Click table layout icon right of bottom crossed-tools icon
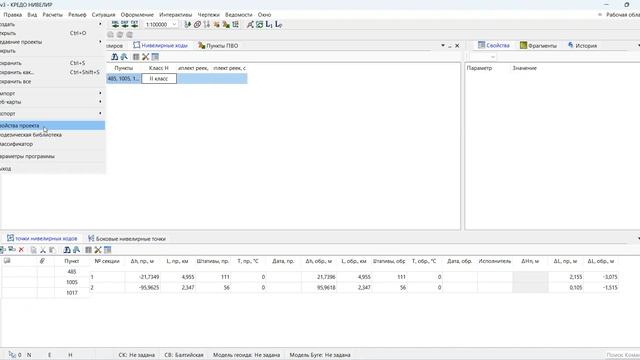The image size is (640, 360). (108, 250)
